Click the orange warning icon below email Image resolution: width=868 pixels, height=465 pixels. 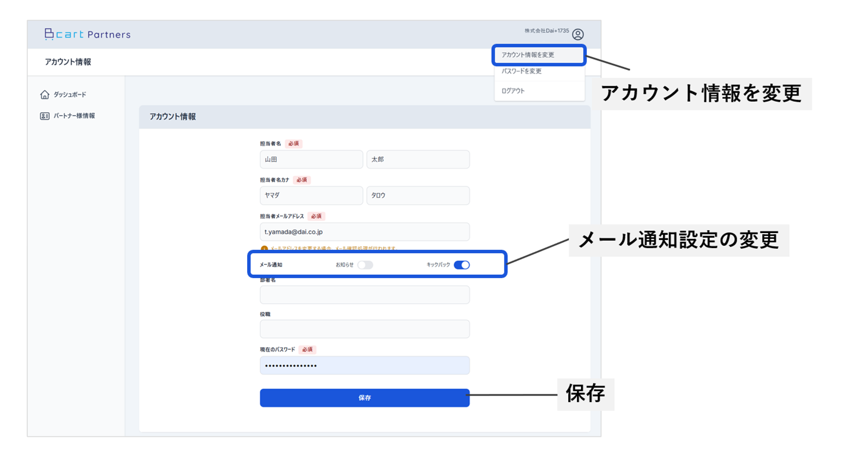point(264,249)
